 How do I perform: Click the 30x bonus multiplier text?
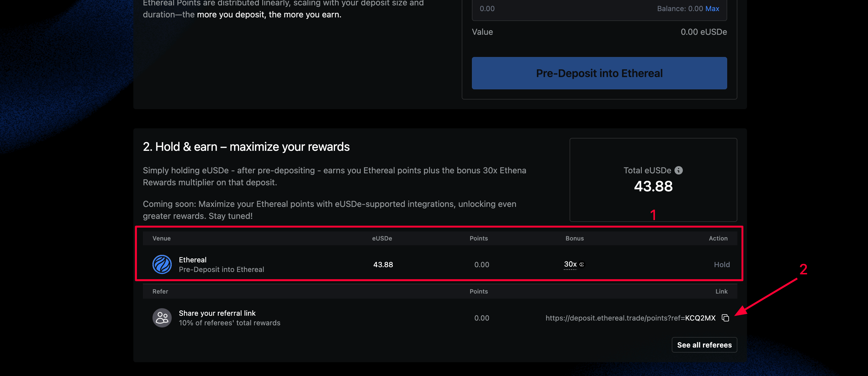pyautogui.click(x=570, y=264)
